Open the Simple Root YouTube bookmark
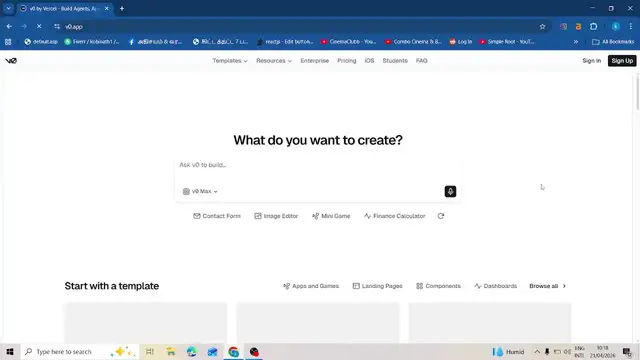Image resolution: width=640 pixels, height=360 pixels. click(x=507, y=42)
